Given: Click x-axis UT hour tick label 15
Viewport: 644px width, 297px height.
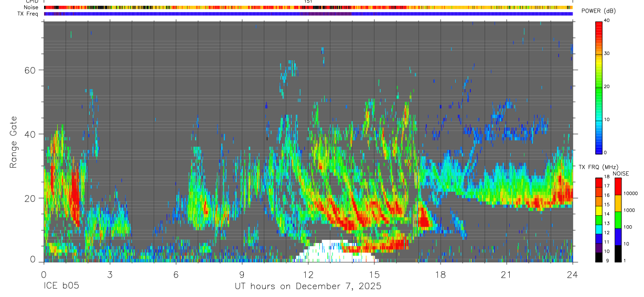Looking at the screenshot, I should [374, 274].
